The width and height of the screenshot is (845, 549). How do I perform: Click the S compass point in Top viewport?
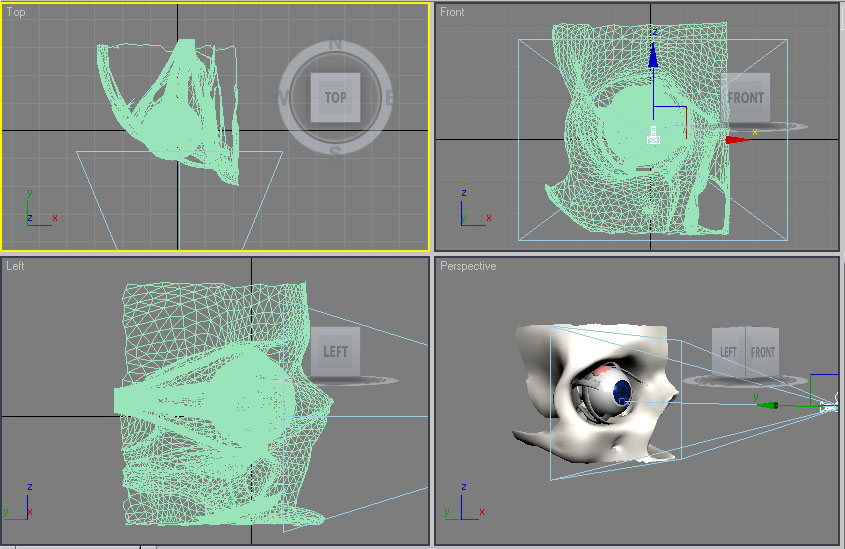[335, 153]
